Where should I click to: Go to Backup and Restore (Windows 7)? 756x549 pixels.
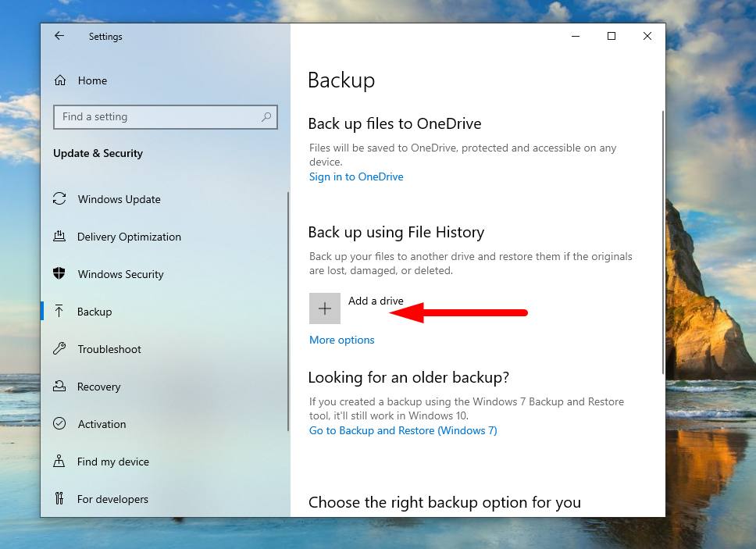[403, 430]
